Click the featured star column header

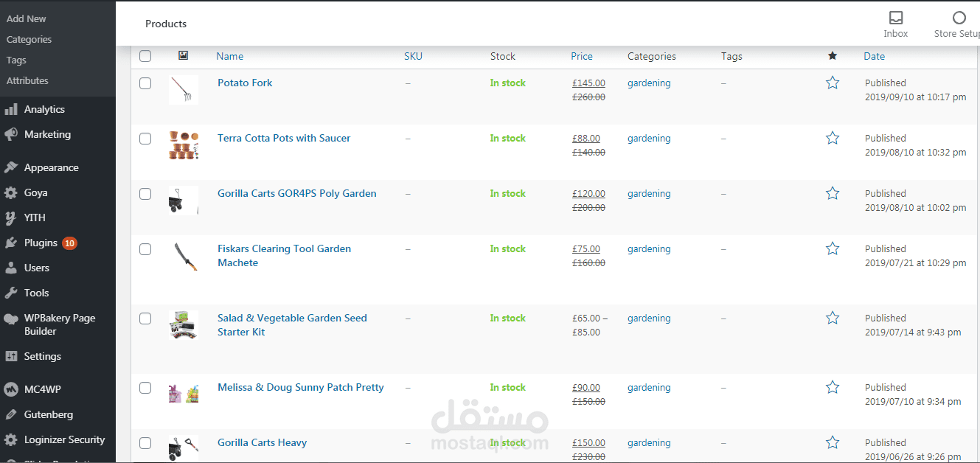(x=833, y=56)
